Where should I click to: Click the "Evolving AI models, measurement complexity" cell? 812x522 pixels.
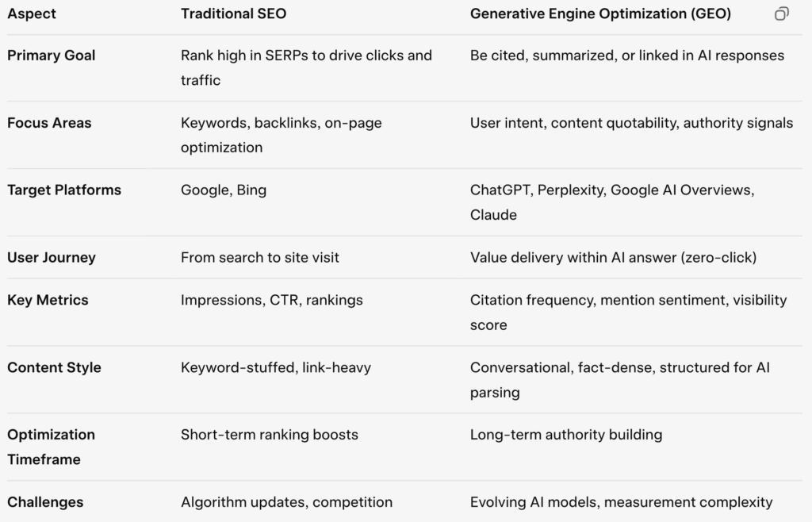point(621,502)
